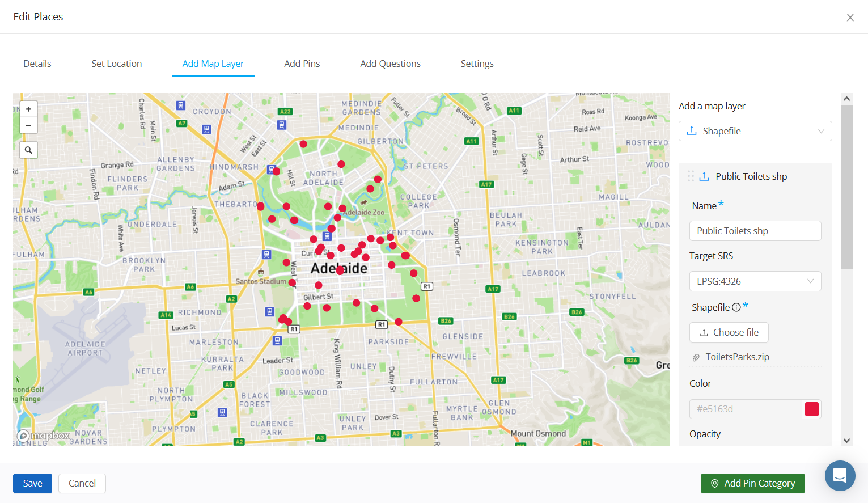Cancel editing places

coord(82,483)
